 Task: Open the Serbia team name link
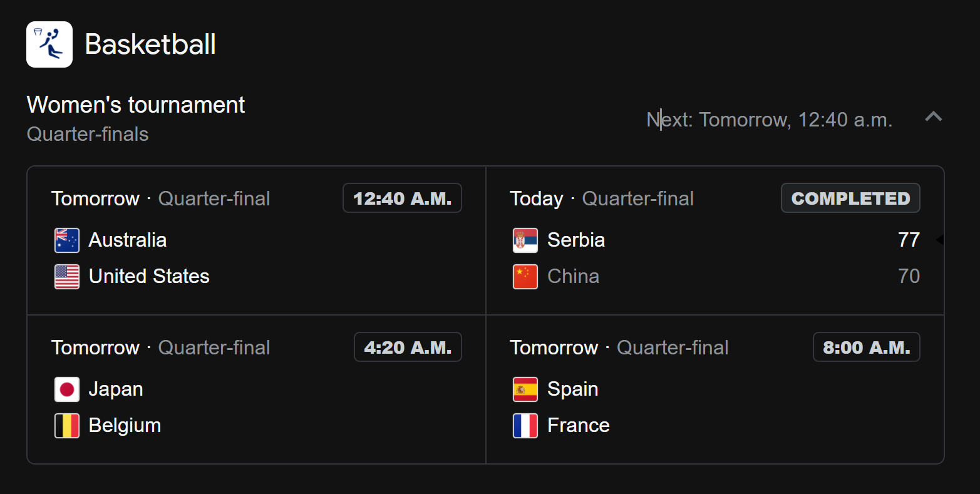tap(576, 240)
